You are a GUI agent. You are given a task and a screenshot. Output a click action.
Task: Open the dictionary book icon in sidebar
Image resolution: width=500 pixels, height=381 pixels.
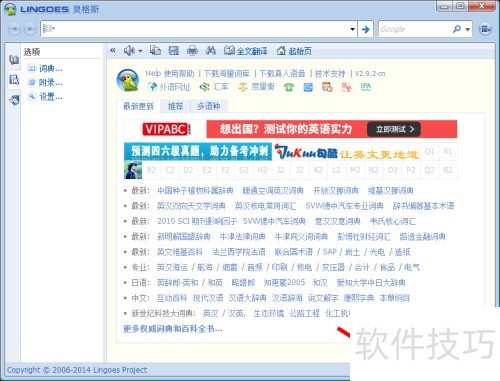click(x=14, y=60)
